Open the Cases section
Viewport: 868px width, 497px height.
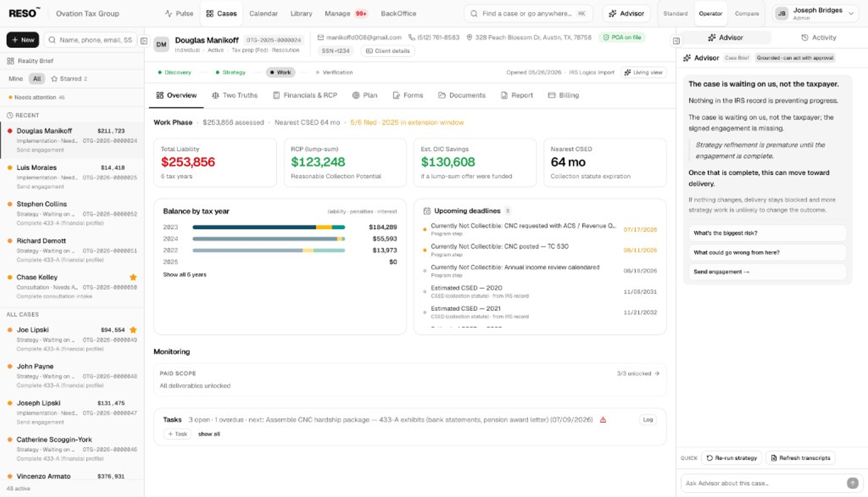[x=221, y=14]
